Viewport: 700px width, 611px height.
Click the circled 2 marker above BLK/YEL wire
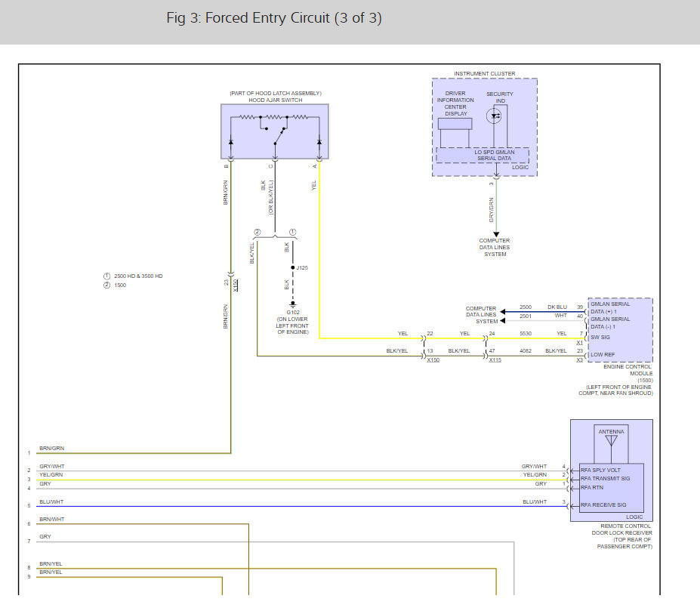(257, 232)
